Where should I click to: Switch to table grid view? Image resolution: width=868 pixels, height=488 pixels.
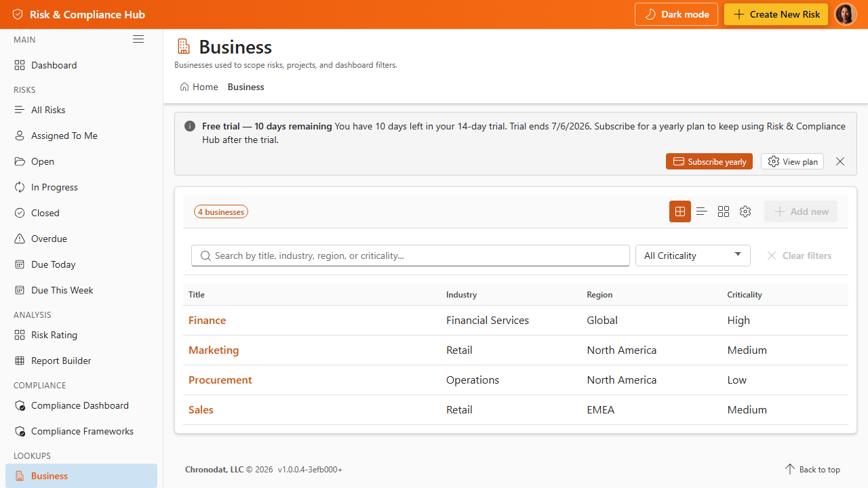point(680,211)
